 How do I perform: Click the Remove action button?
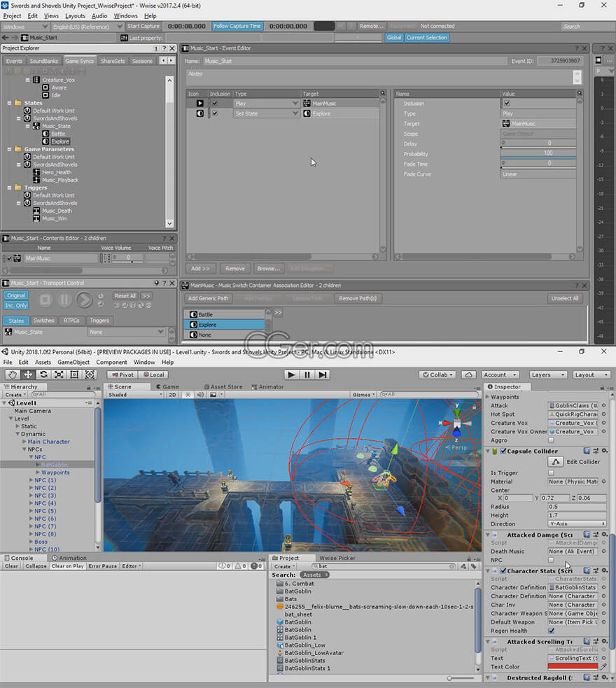coord(234,269)
